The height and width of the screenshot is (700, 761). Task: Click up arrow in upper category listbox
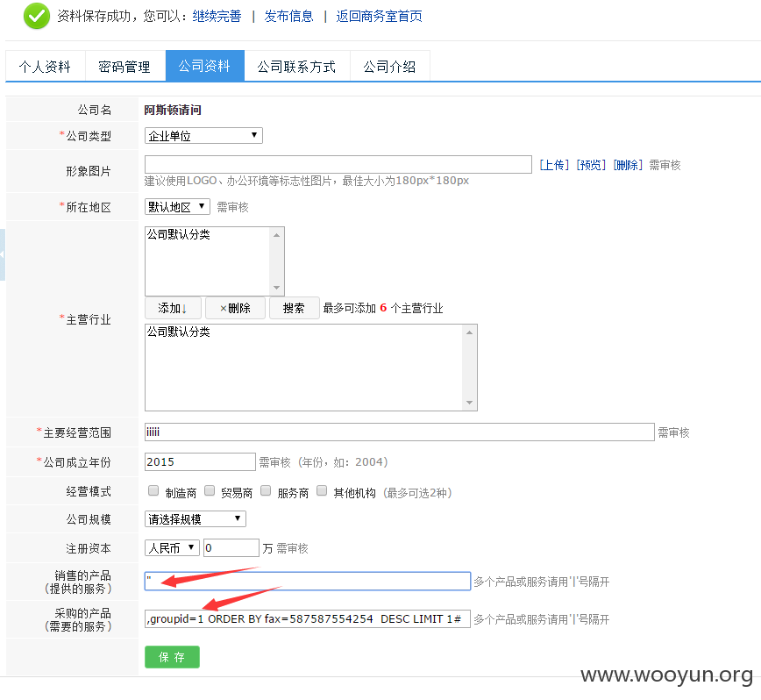(x=277, y=235)
